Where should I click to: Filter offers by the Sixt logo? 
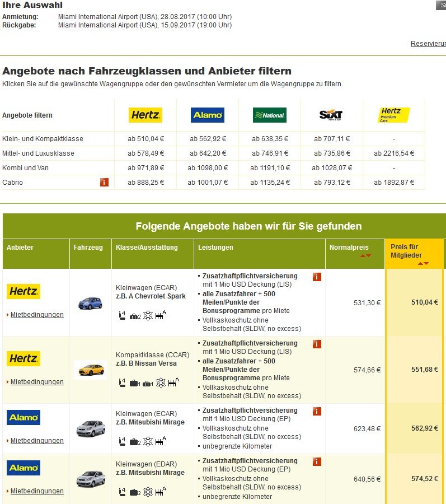(x=331, y=115)
